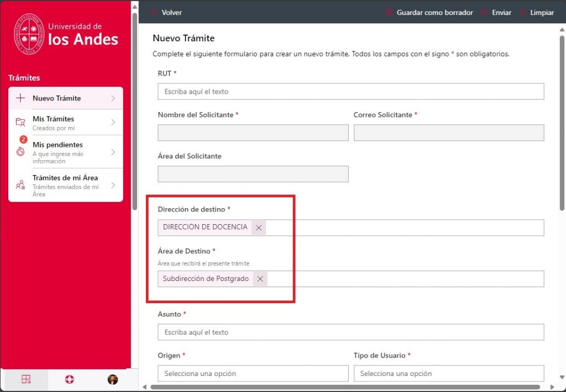Click the Enviar button
The height and width of the screenshot is (392, 566).
click(496, 12)
